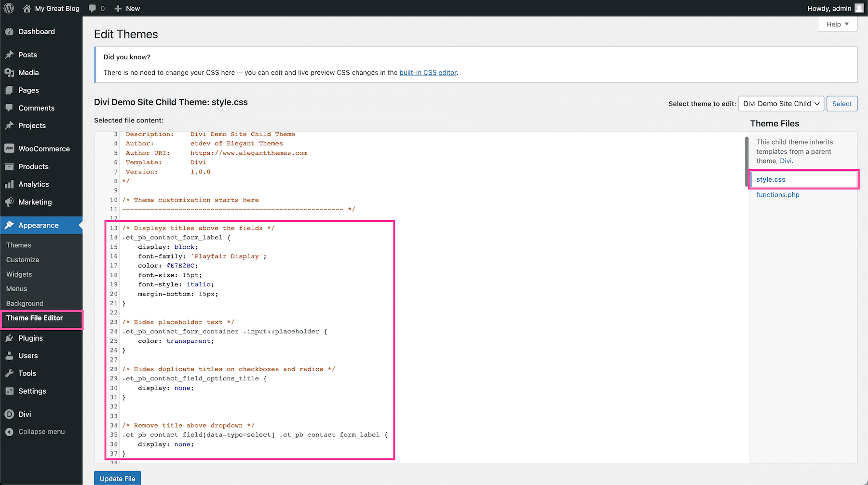Click the admin user avatar
The image size is (868, 485).
coord(859,8)
